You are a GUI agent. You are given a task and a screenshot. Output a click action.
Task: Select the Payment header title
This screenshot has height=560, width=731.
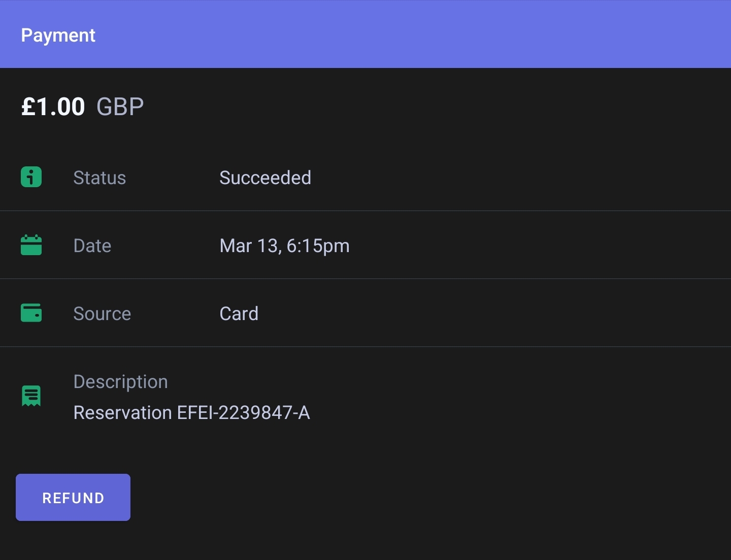[x=58, y=35]
